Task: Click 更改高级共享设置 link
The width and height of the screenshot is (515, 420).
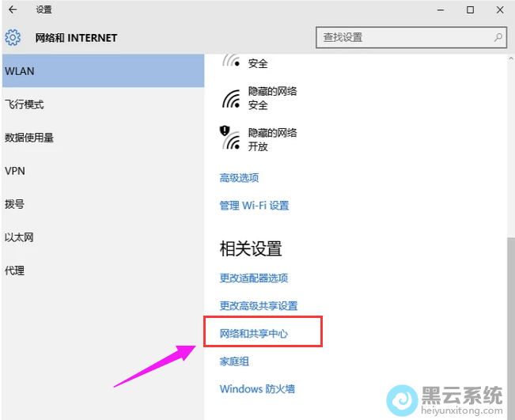Action: [x=258, y=306]
